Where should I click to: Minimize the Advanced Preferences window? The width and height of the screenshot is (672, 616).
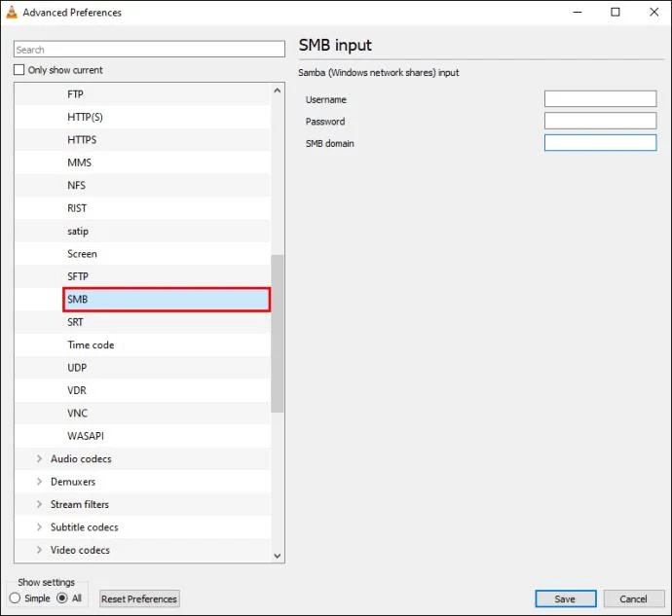(578, 12)
